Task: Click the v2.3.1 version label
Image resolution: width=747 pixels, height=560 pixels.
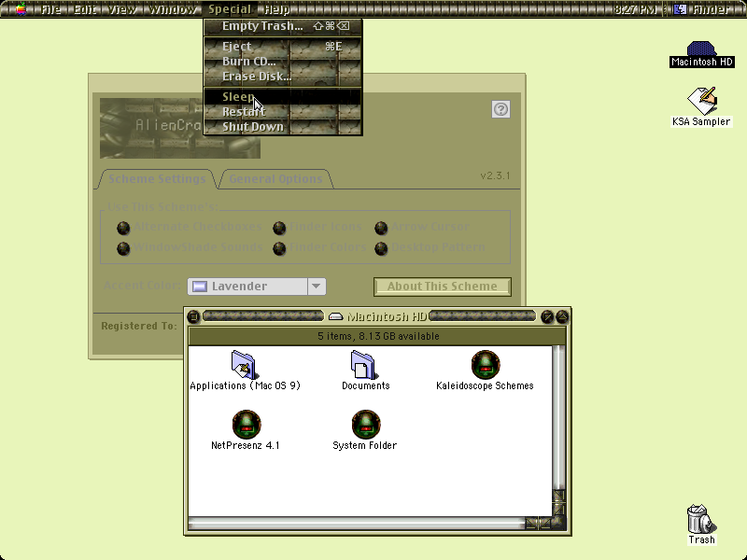Action: (x=495, y=175)
